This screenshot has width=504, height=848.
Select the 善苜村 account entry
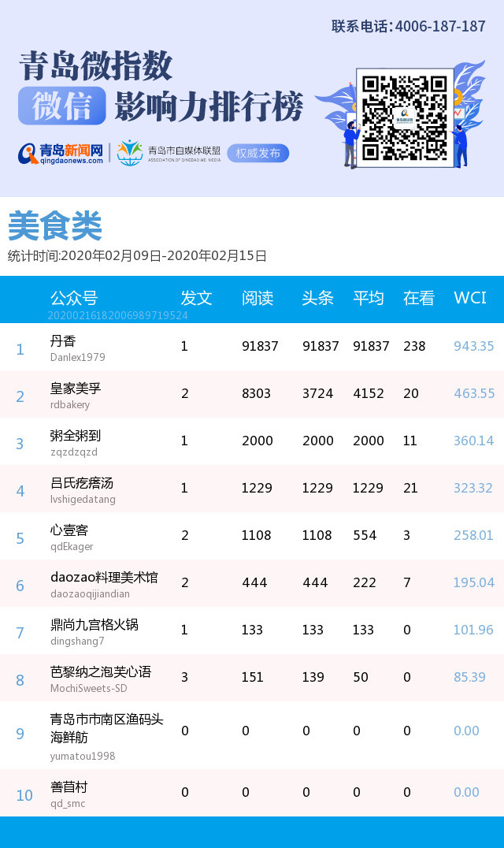coord(69,787)
